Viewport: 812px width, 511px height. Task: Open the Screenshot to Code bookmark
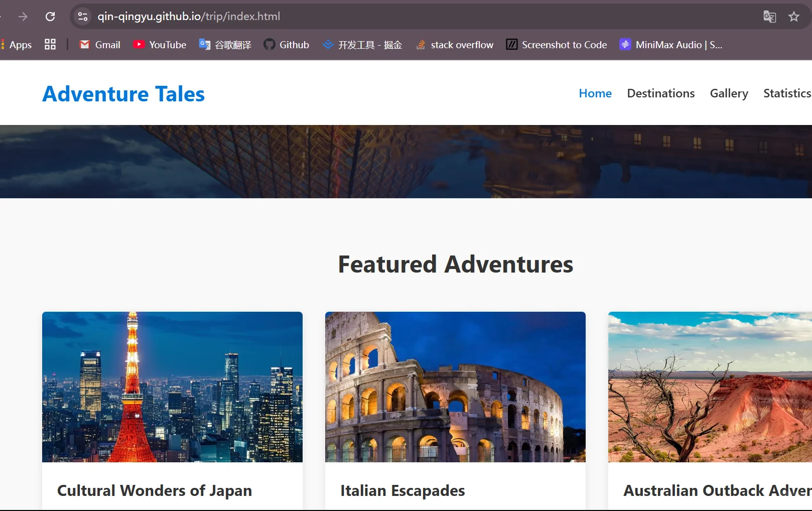point(556,45)
